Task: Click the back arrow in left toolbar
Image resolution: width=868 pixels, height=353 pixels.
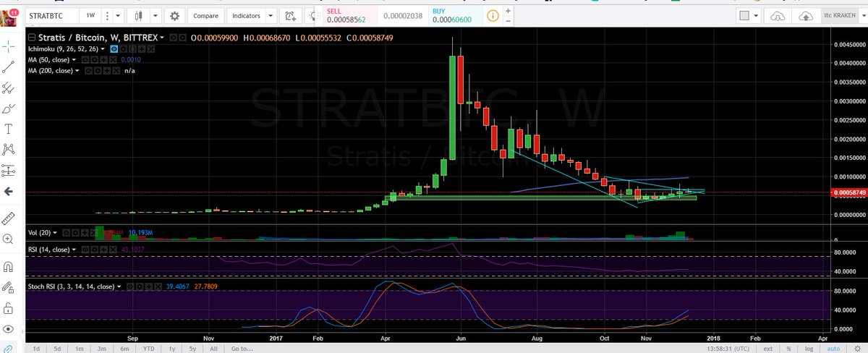Action: pyautogui.click(x=9, y=192)
